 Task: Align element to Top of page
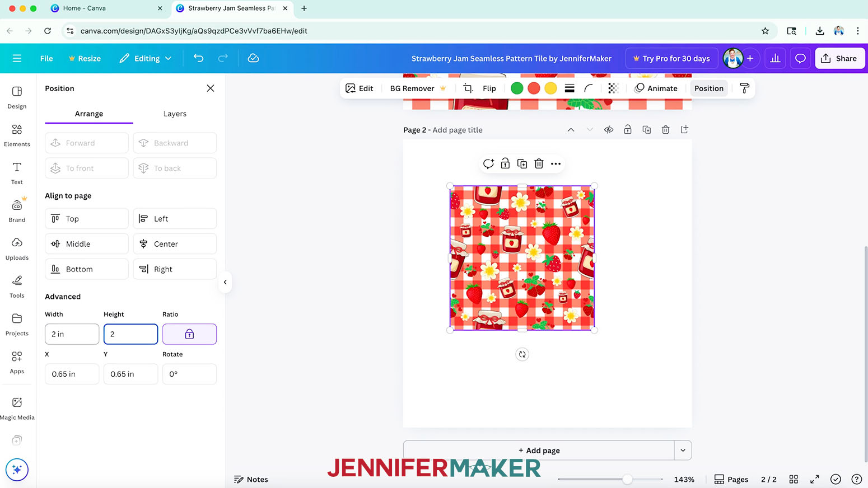click(87, 219)
